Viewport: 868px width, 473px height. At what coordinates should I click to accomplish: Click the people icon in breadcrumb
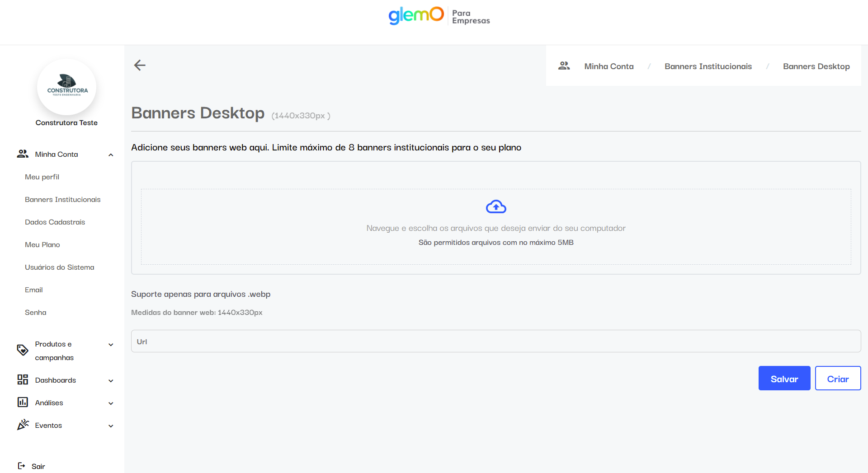click(564, 66)
